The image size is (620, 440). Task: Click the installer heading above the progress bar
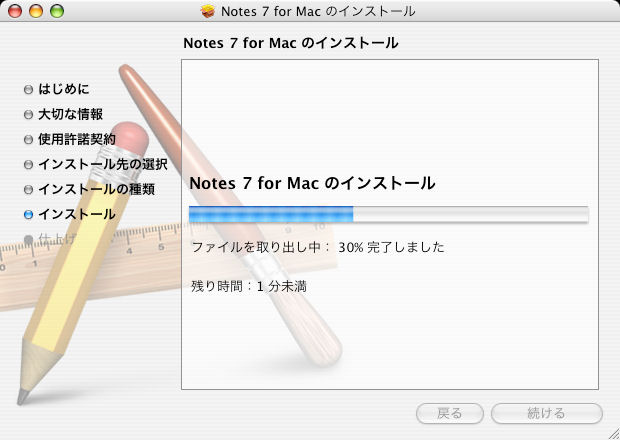(x=312, y=183)
